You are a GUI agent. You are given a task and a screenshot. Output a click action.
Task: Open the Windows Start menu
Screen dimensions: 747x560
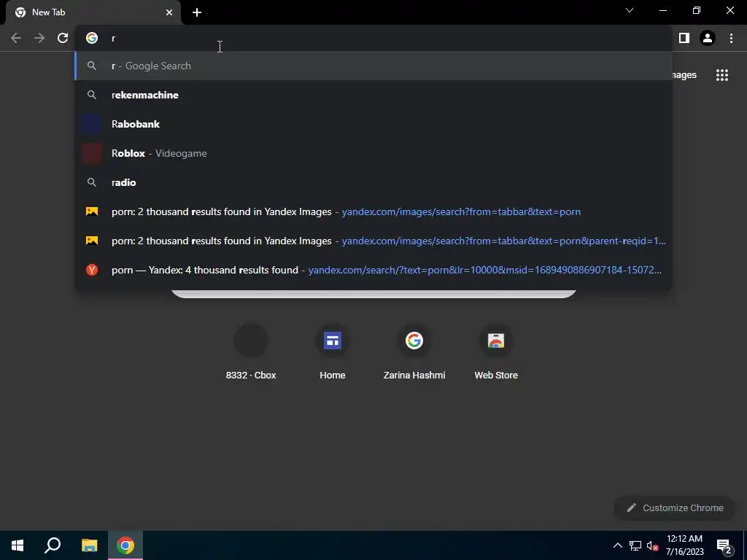pyautogui.click(x=18, y=545)
